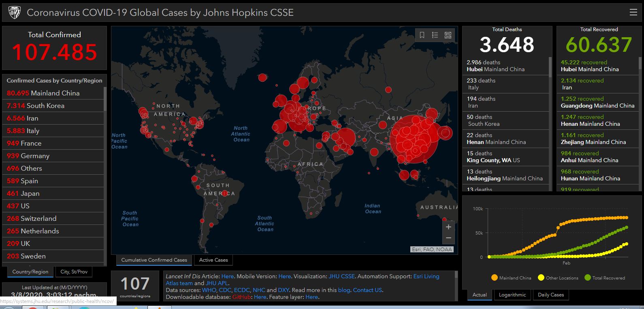644x309 pixels.
Task: Show the map legend list icon
Action: coord(435,35)
